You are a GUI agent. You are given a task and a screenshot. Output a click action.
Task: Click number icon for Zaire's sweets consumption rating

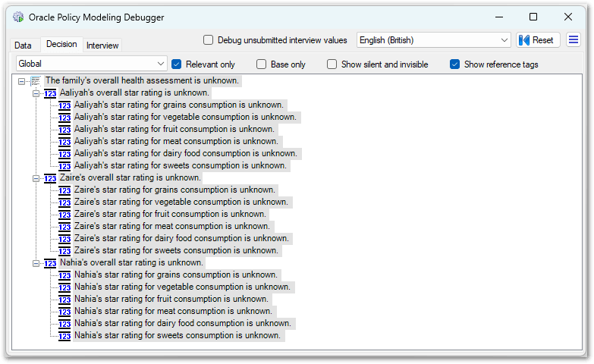click(x=64, y=251)
